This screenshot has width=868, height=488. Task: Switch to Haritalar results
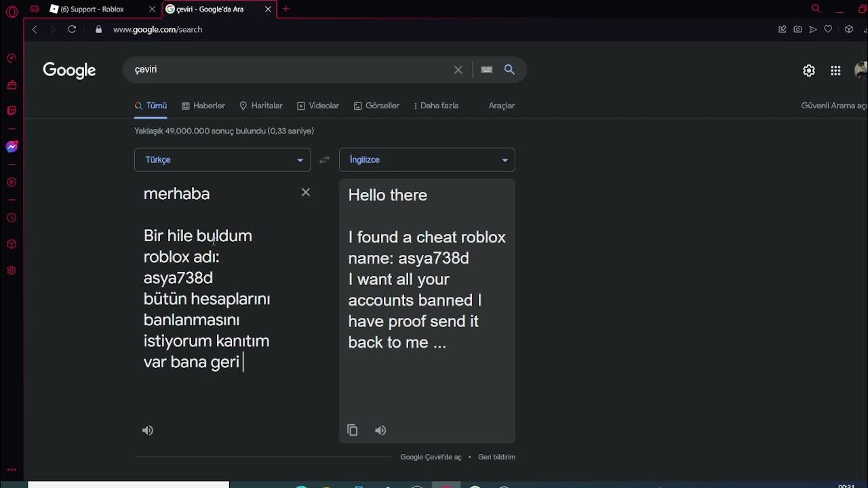point(261,106)
